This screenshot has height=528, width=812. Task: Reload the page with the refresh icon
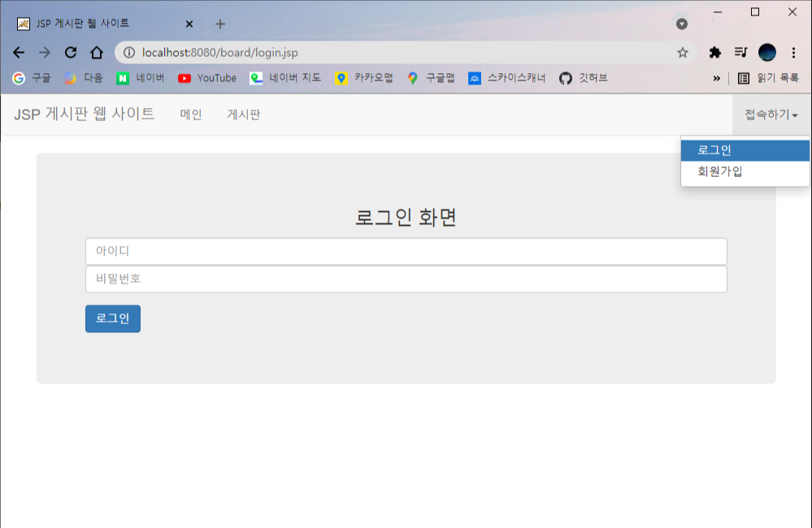(x=71, y=52)
